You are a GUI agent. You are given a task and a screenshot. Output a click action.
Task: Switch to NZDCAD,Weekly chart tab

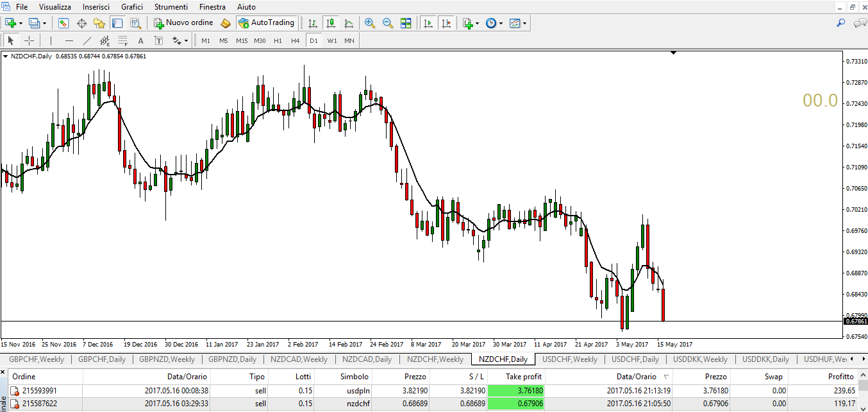(299, 359)
